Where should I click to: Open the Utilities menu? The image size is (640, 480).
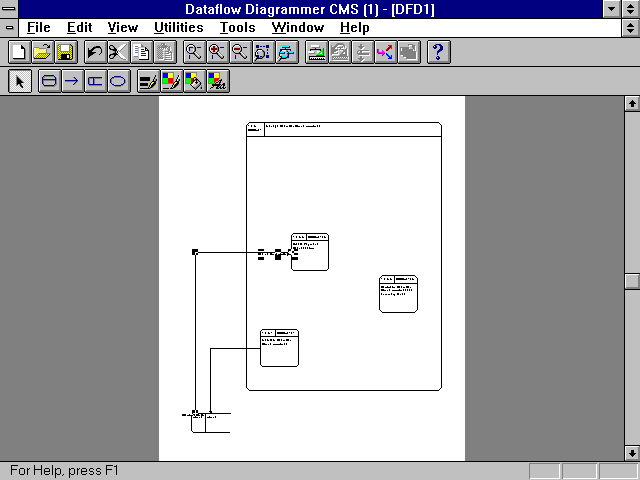point(179,28)
